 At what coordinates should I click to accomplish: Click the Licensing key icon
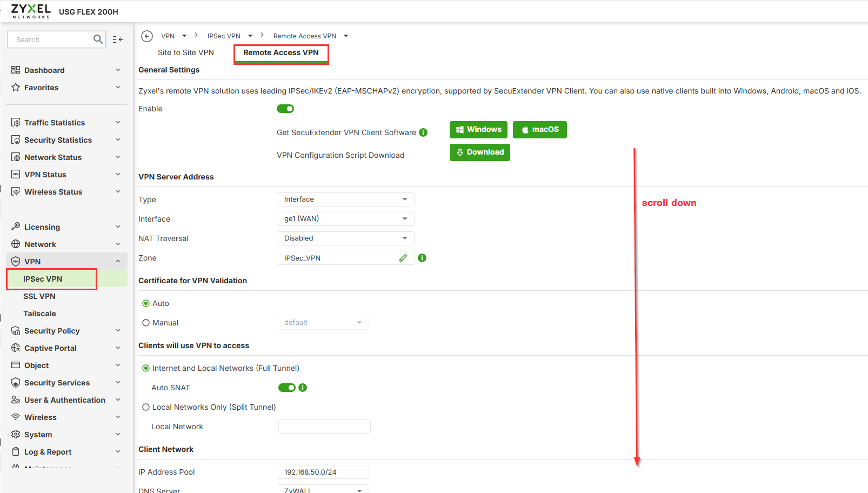pos(16,226)
